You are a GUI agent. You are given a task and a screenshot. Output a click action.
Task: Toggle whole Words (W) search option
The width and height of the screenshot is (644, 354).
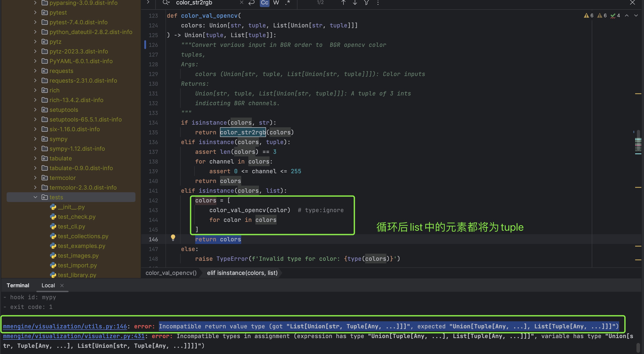coord(276,2)
